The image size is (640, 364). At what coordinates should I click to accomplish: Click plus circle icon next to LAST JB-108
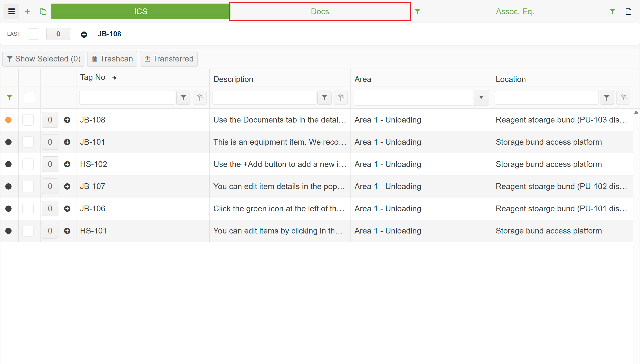(84, 34)
